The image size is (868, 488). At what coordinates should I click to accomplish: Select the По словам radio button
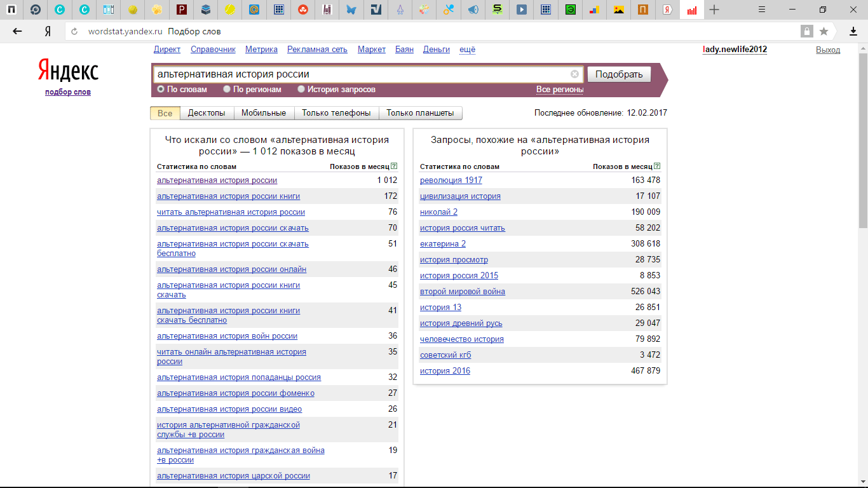161,90
